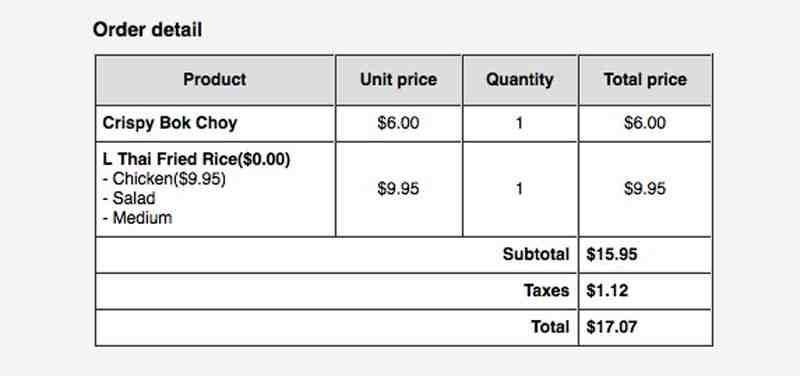Click the Quantity column header
This screenshot has width=800, height=376.
[519, 80]
